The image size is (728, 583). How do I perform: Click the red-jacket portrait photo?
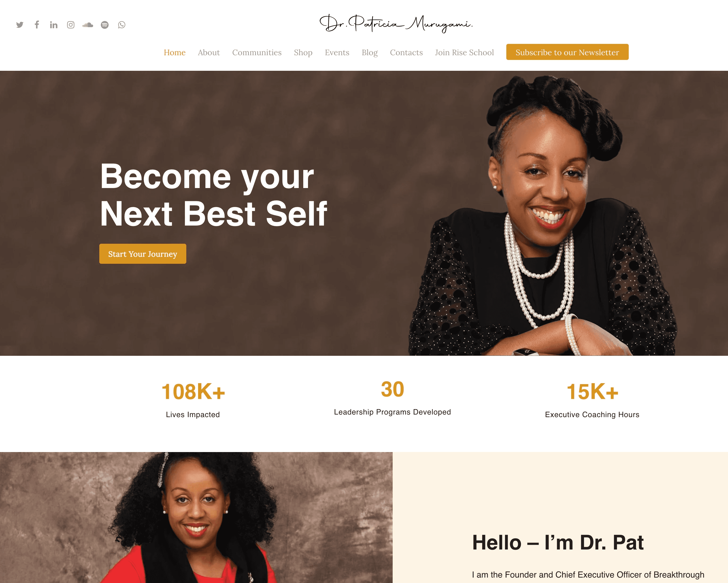coord(196,517)
